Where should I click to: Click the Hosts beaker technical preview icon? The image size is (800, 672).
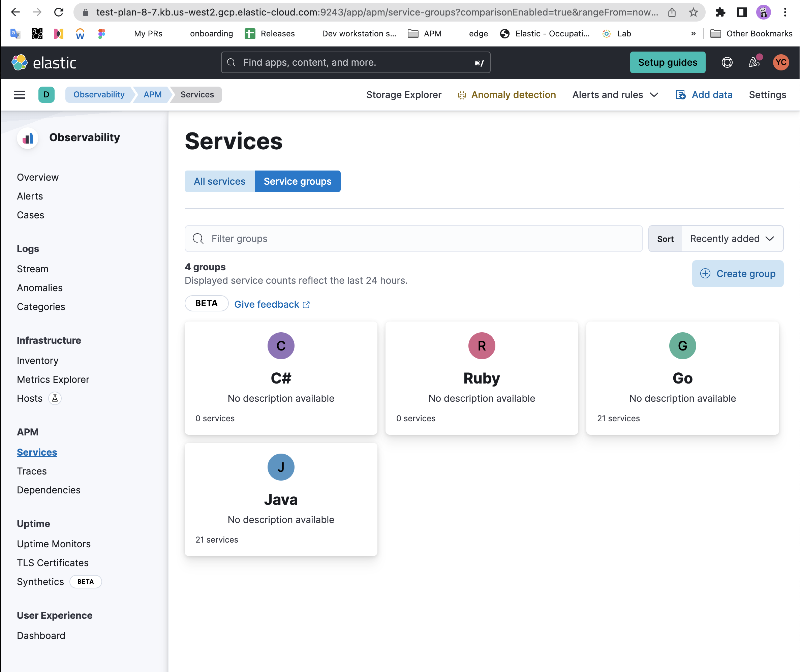tap(55, 398)
